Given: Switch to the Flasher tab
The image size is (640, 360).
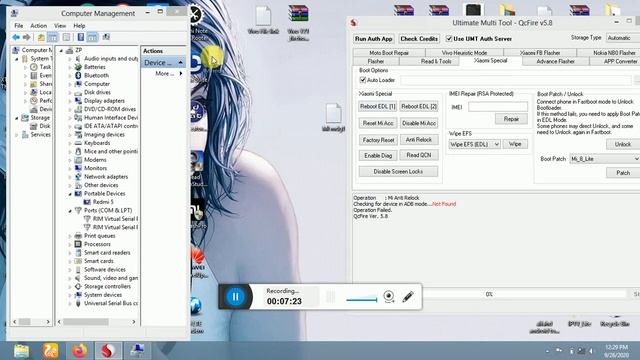Looking at the screenshot, I should coord(376,61).
